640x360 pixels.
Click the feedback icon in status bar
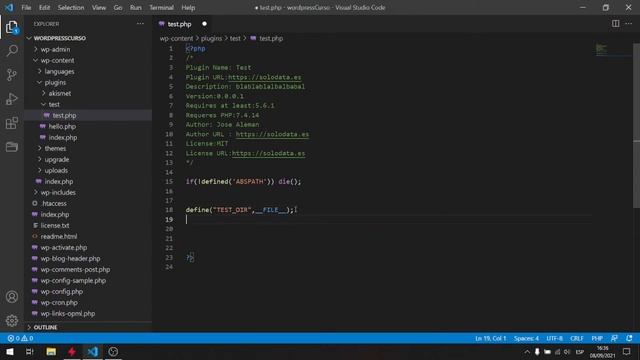[x=614, y=338]
